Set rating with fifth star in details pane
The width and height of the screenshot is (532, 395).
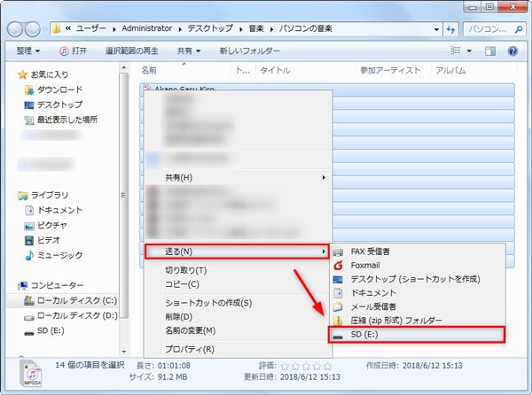tap(327, 366)
